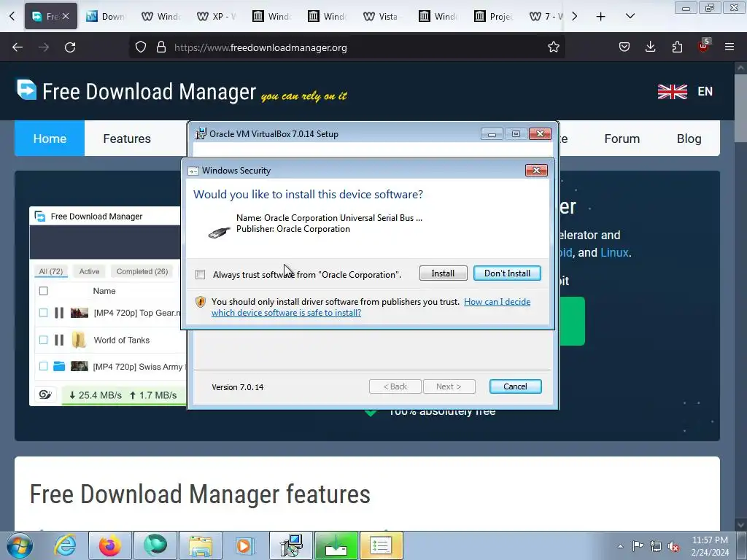The width and height of the screenshot is (747, 560).
Task: Click the Firefox taskbar icon
Action: [x=109, y=545]
